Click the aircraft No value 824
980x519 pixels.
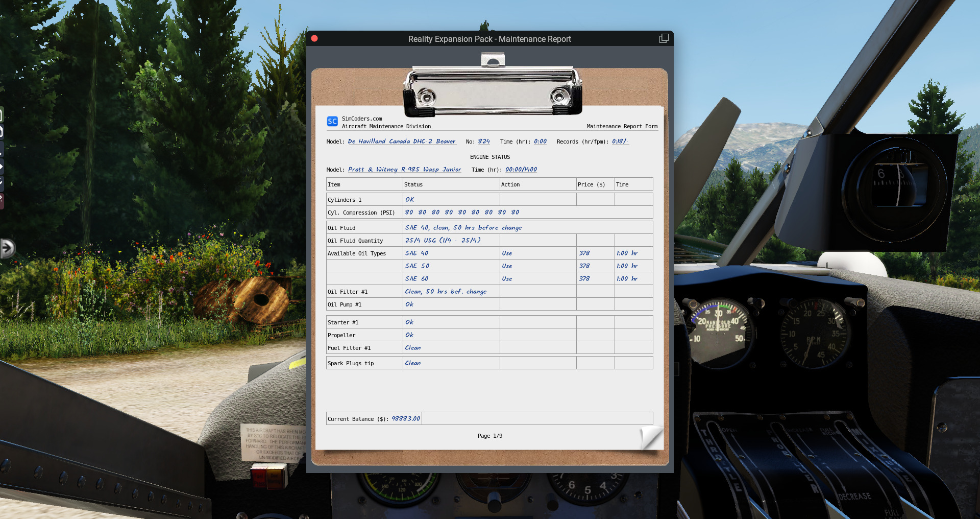(x=484, y=141)
